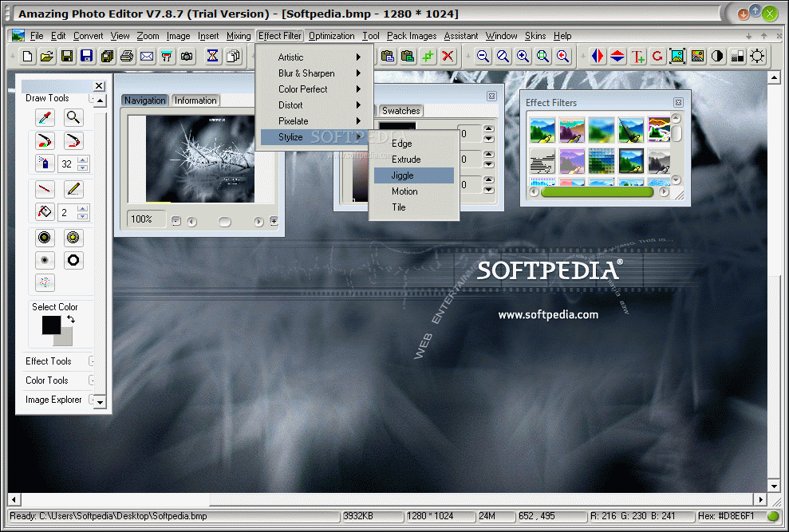Open the Pack Images menu
Screen dimensions: 789x532
tap(412, 36)
